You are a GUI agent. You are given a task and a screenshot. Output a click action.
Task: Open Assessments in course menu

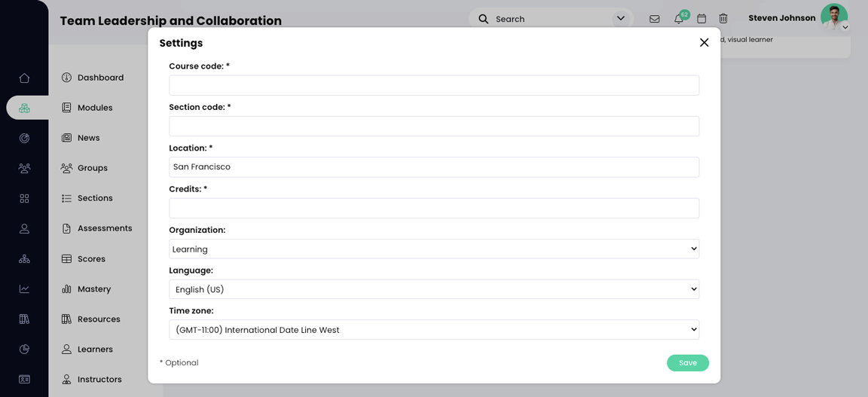coord(97,228)
